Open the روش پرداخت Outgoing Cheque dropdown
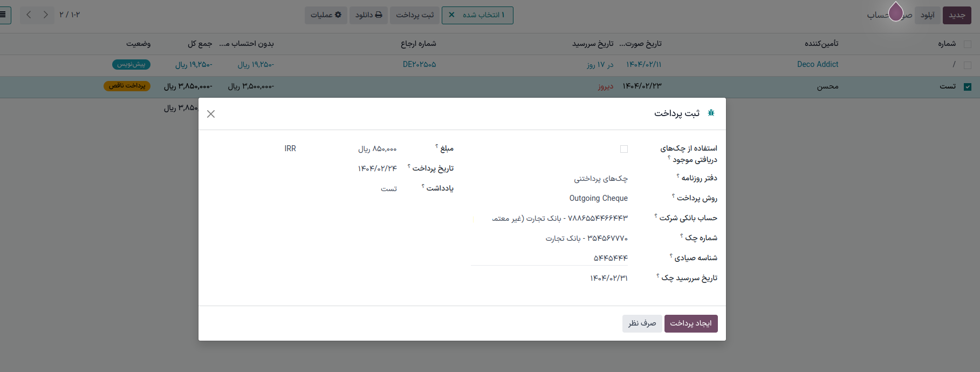This screenshot has width=980, height=372. click(550, 199)
